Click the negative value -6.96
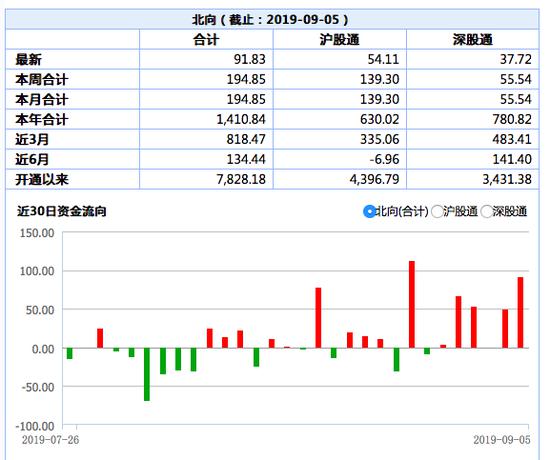Viewport: 550px width, 460px height. 384,159
